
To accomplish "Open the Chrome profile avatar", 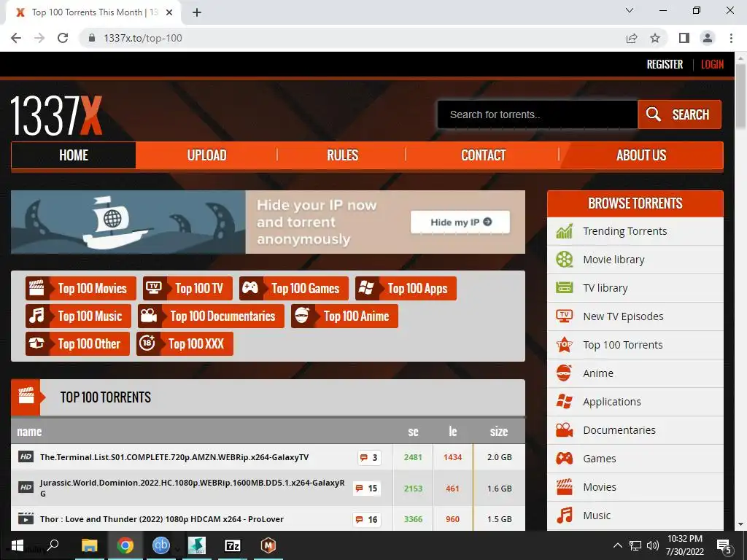I will (708, 38).
